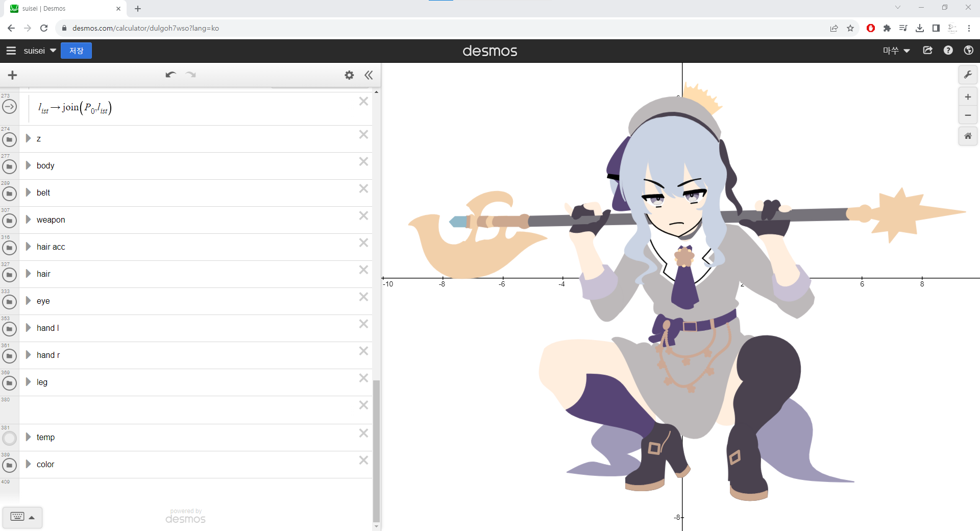Open the 마쑤 account dropdown
The width and height of the screenshot is (980, 531).
tap(896, 51)
